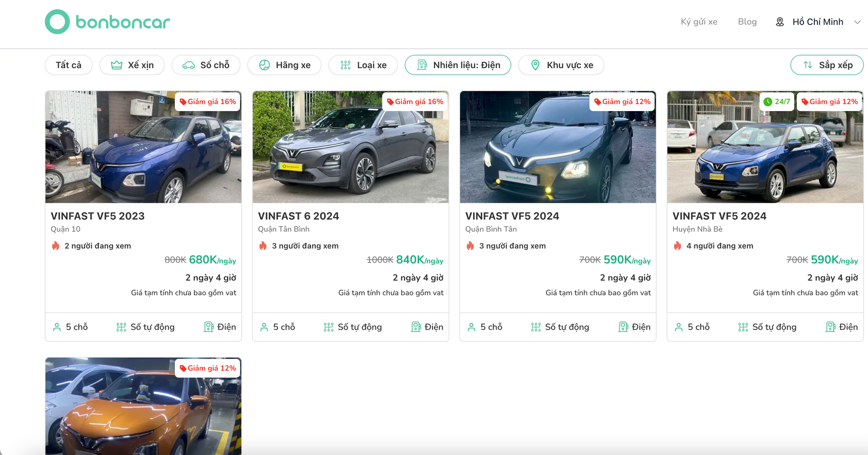Click the Giảm giá 12% badge on Bình Tân car

click(x=622, y=102)
